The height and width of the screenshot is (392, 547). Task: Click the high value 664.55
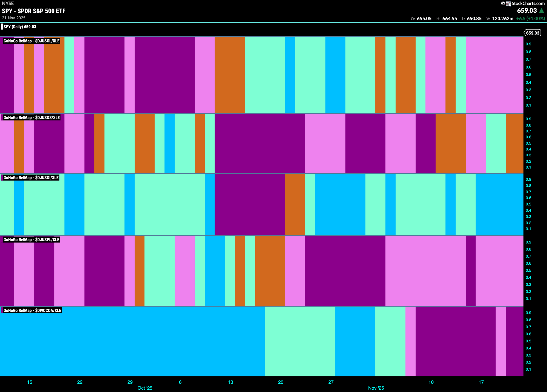click(x=450, y=19)
